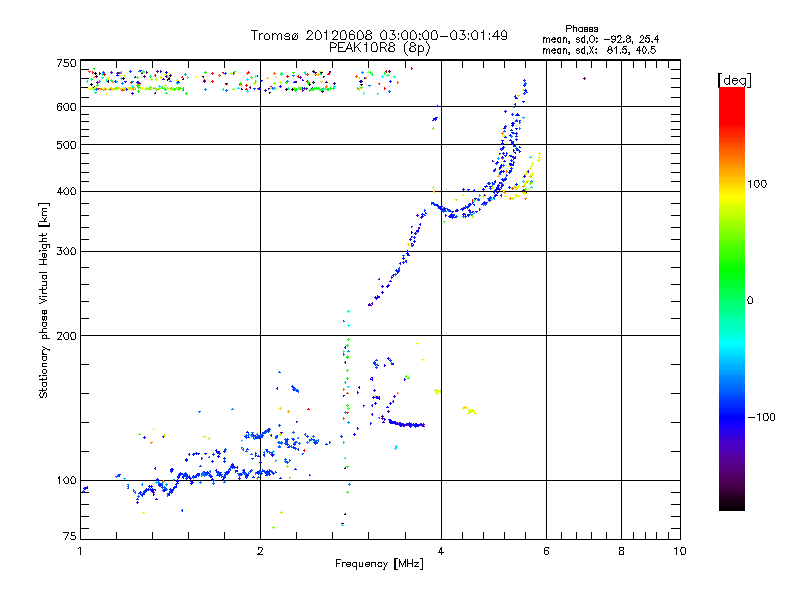
Task: Click the 'Frequency [MHz]' axis title
Action: click(x=379, y=564)
